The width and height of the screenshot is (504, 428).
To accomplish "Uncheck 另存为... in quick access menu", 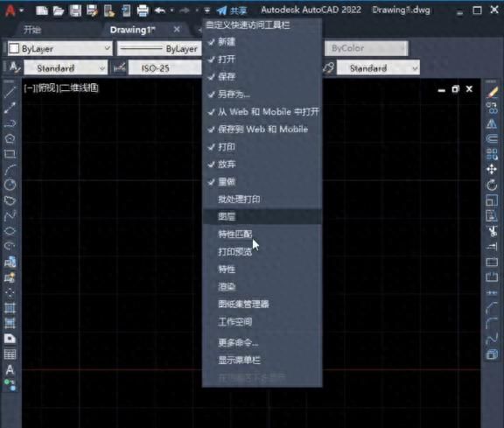I will point(262,95).
